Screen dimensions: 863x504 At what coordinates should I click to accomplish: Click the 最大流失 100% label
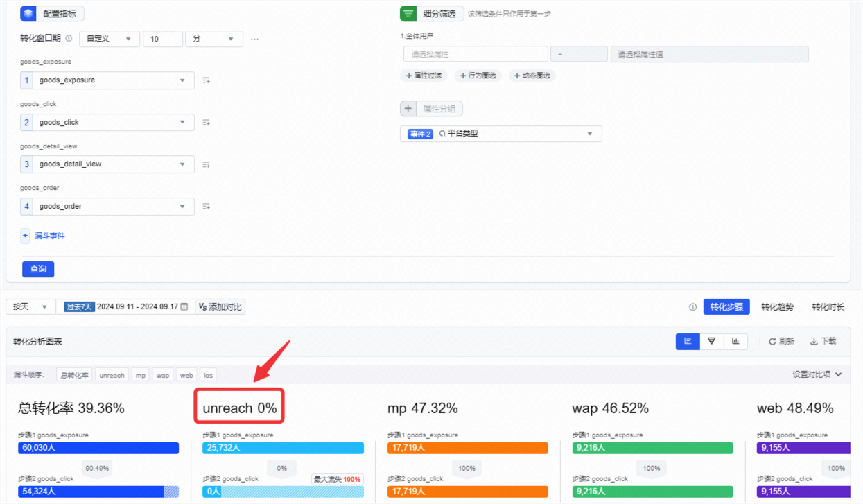tap(338, 479)
